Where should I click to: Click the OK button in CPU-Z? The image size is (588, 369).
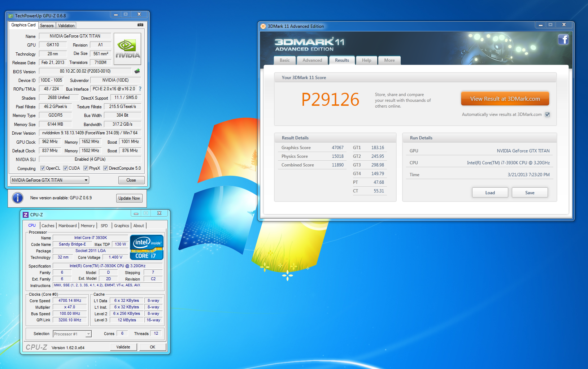point(153,347)
